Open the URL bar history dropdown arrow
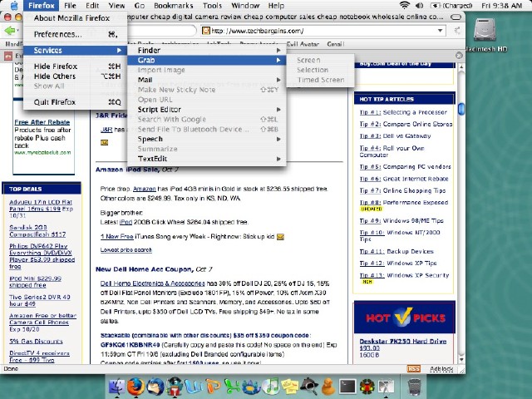532x399 pixels. [440, 31]
